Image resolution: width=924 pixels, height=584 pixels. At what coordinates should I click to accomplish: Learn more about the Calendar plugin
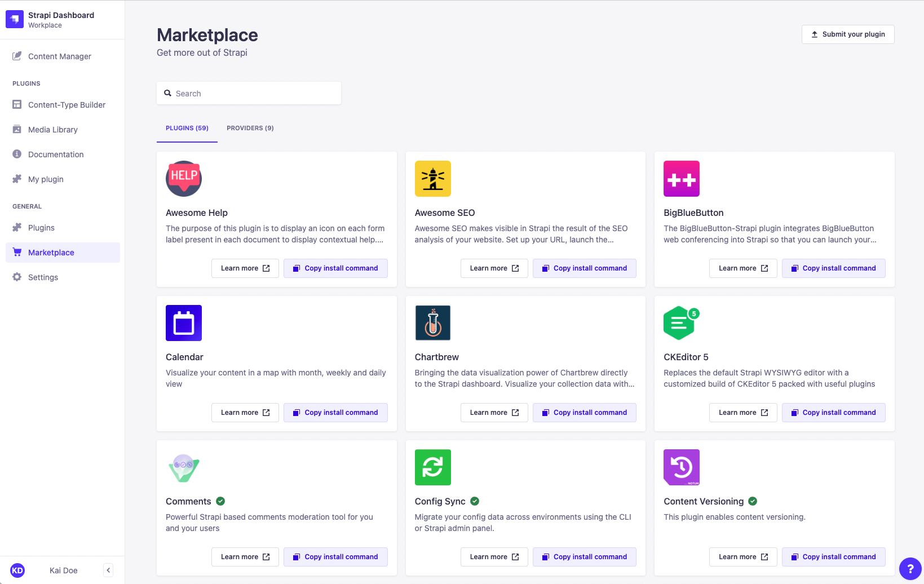click(245, 413)
